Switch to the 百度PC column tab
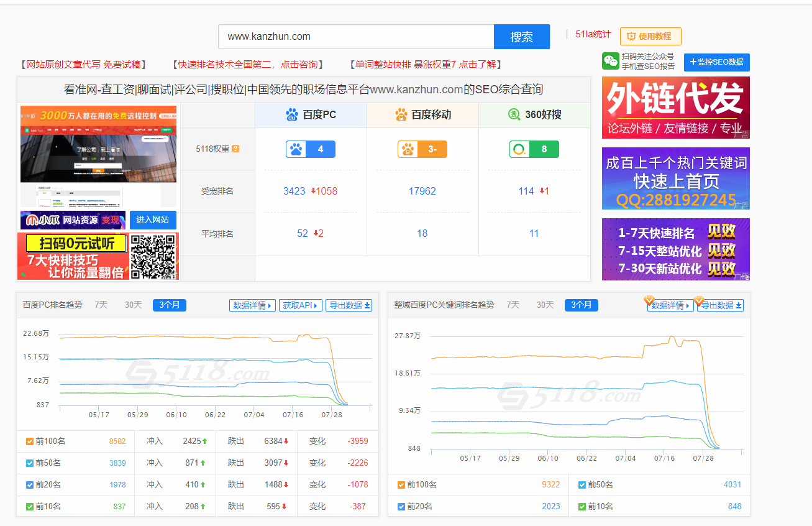The image size is (812, 526). 311,115
